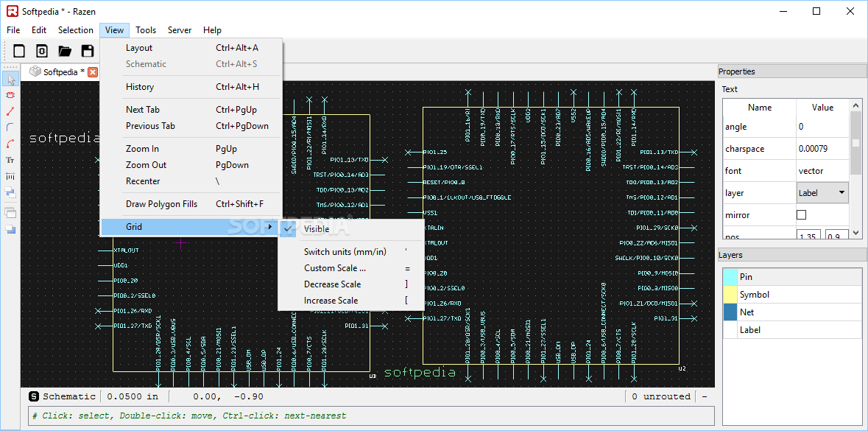This screenshot has height=431, width=868.
Task: Click the Properties scrollbar down arrow
Action: 855,234
